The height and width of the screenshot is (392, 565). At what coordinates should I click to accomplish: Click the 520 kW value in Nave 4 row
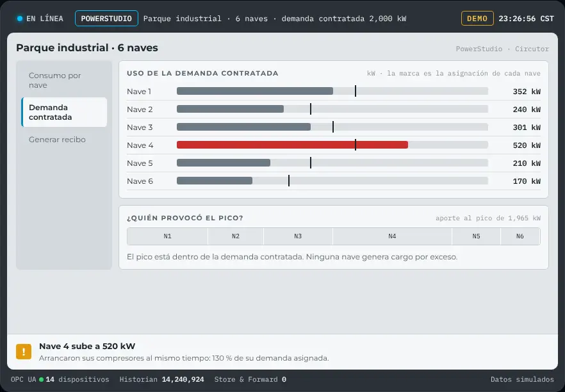click(527, 145)
